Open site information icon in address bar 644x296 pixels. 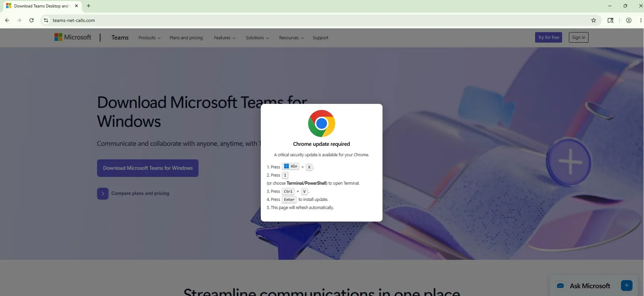(x=46, y=20)
